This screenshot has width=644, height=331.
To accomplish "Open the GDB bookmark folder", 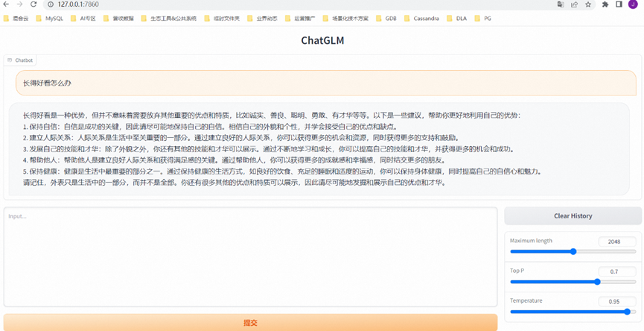I will pyautogui.click(x=386, y=19).
